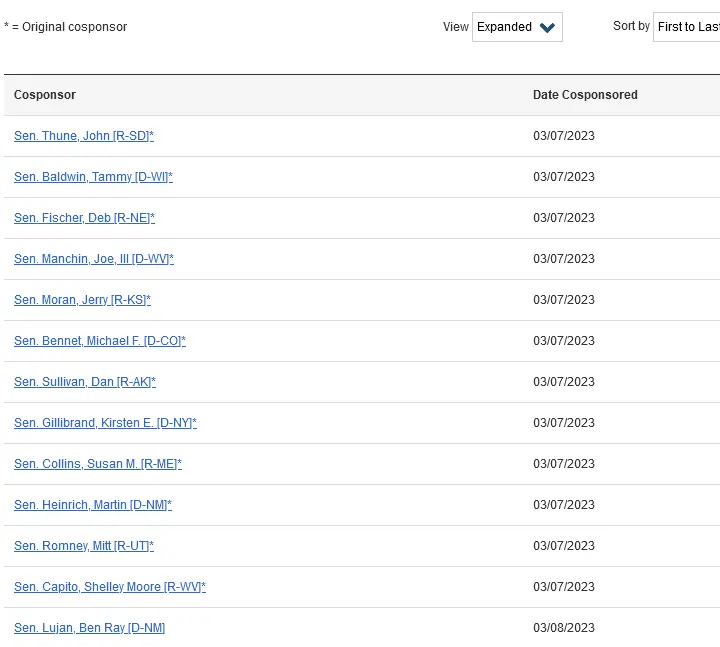Open Sen. Baldwin, Tammy [D-WI] link

click(x=93, y=177)
